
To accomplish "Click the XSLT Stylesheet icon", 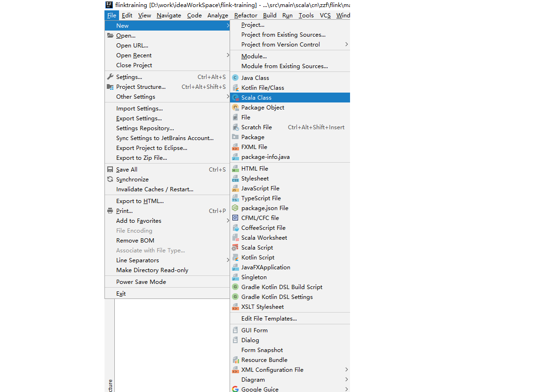I will (235, 307).
